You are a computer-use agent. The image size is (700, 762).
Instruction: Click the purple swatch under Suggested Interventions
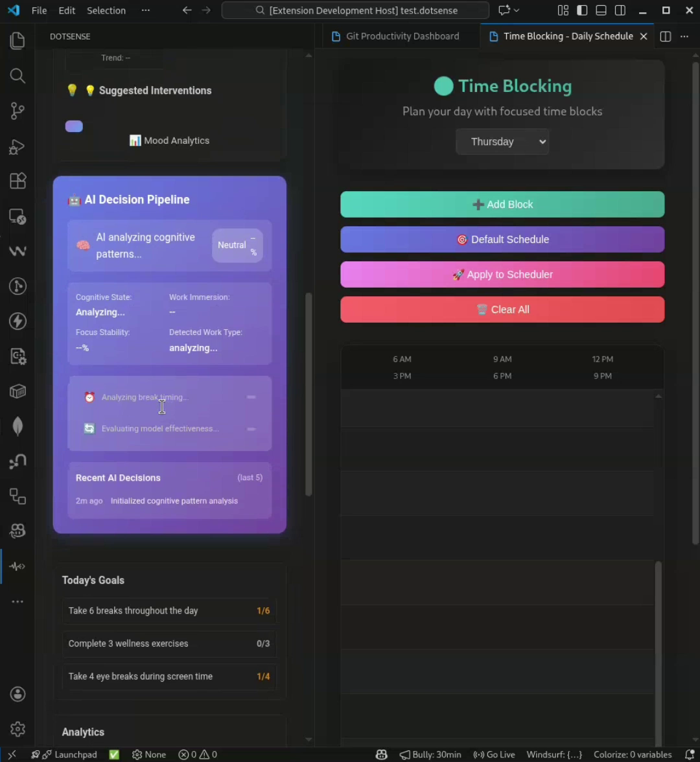click(x=73, y=126)
